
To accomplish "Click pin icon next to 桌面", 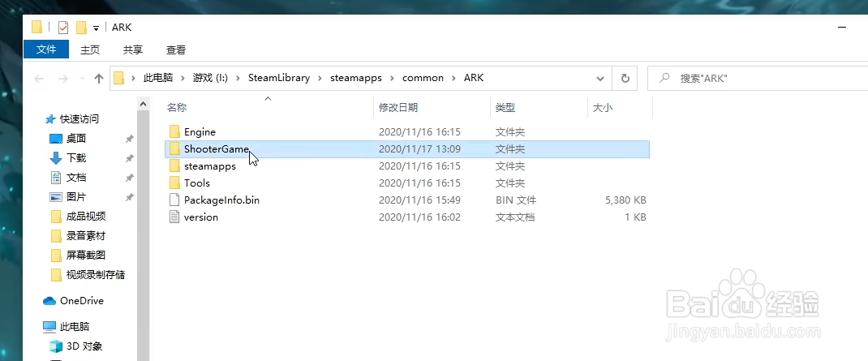I will pos(130,139).
